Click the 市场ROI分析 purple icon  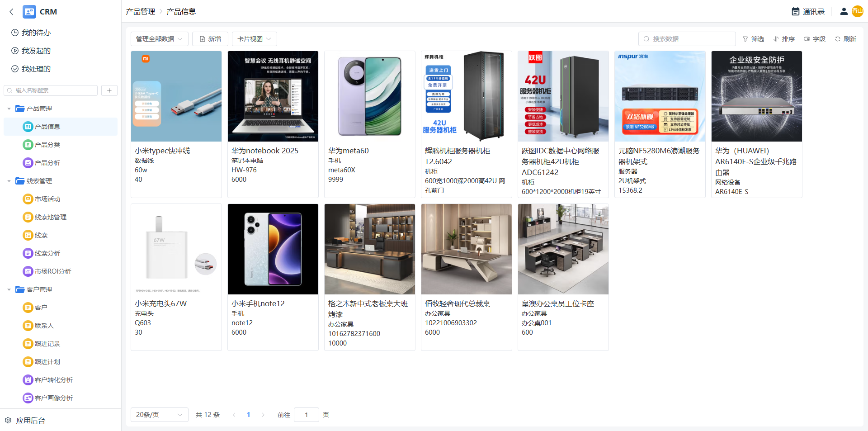pyautogui.click(x=28, y=271)
